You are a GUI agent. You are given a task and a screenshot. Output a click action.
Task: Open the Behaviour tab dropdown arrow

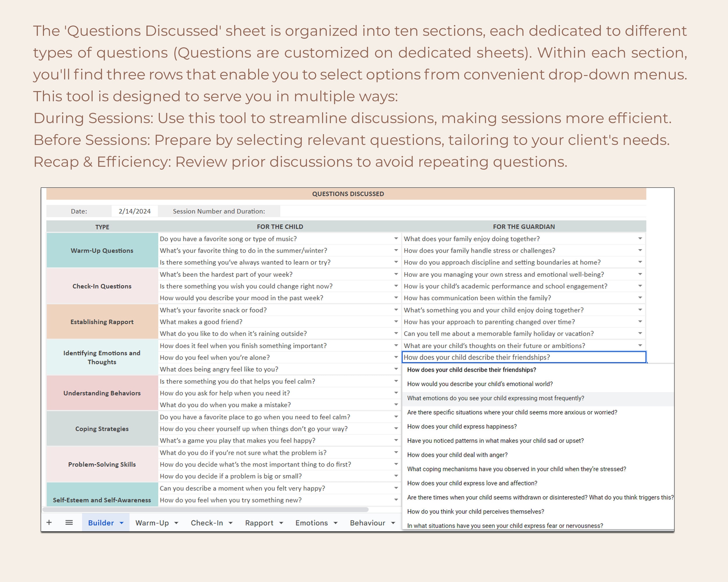393,523
